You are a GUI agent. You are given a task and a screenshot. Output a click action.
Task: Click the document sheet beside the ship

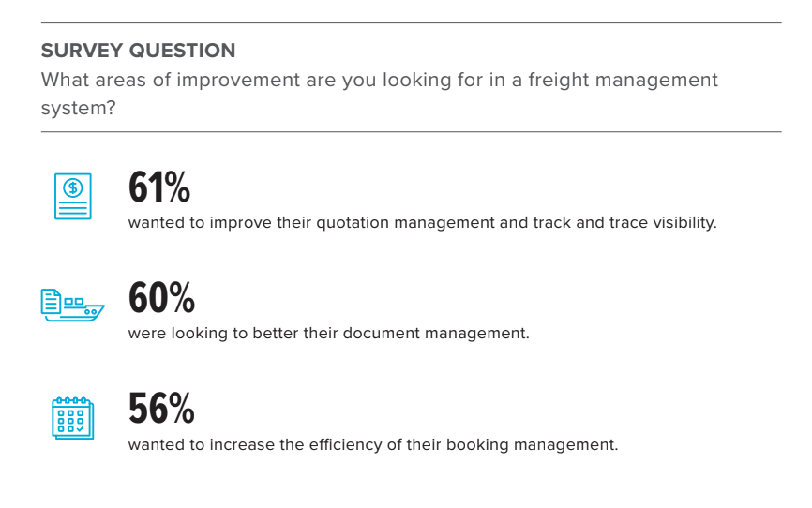point(51,302)
